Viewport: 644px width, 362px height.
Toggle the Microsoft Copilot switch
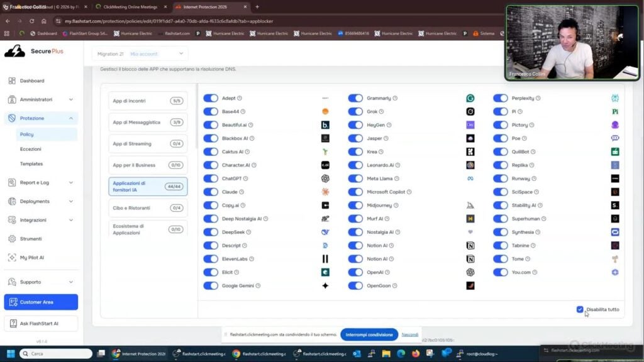pyautogui.click(x=355, y=192)
